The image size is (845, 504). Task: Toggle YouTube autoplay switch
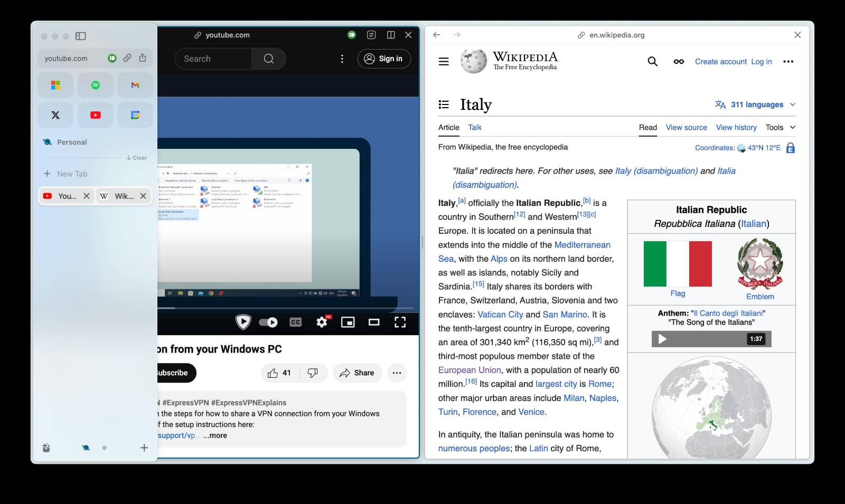pyautogui.click(x=268, y=322)
